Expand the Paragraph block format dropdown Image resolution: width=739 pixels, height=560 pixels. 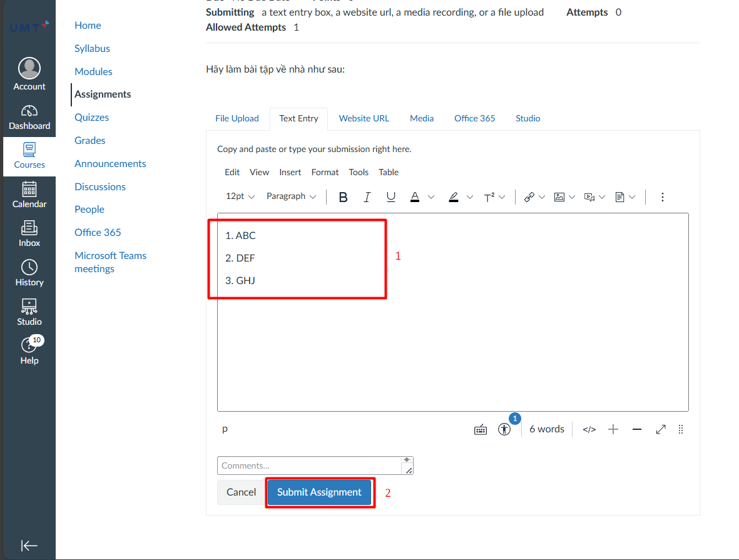point(292,196)
